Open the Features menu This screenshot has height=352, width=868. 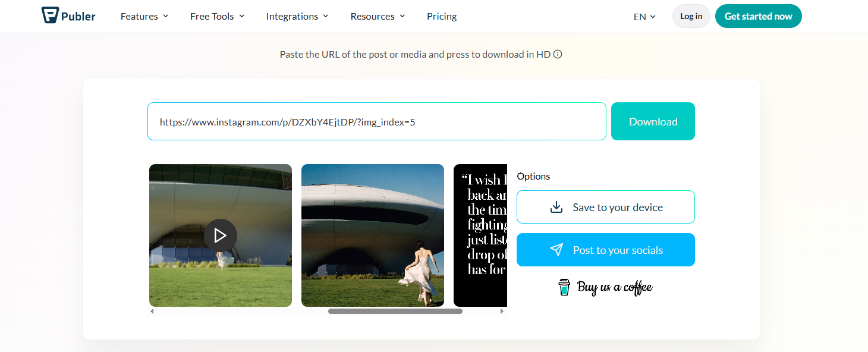(x=144, y=16)
